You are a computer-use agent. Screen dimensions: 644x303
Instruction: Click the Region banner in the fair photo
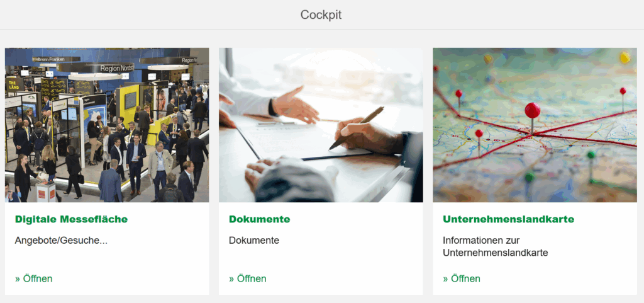116,68
